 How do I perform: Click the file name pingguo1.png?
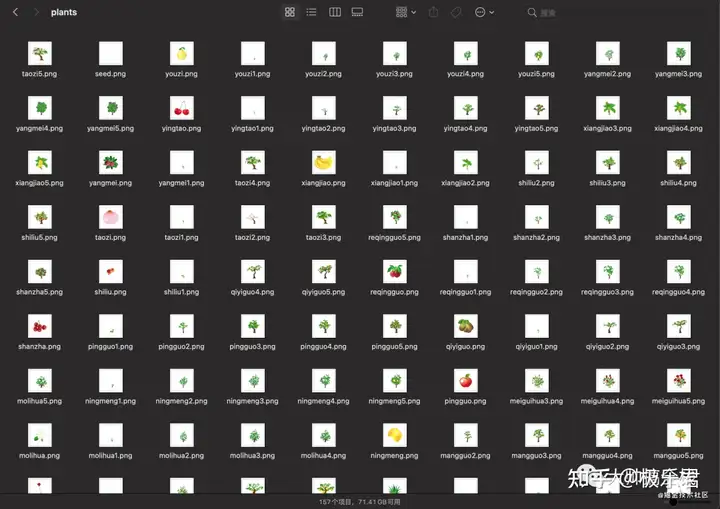pyautogui.click(x=111, y=347)
